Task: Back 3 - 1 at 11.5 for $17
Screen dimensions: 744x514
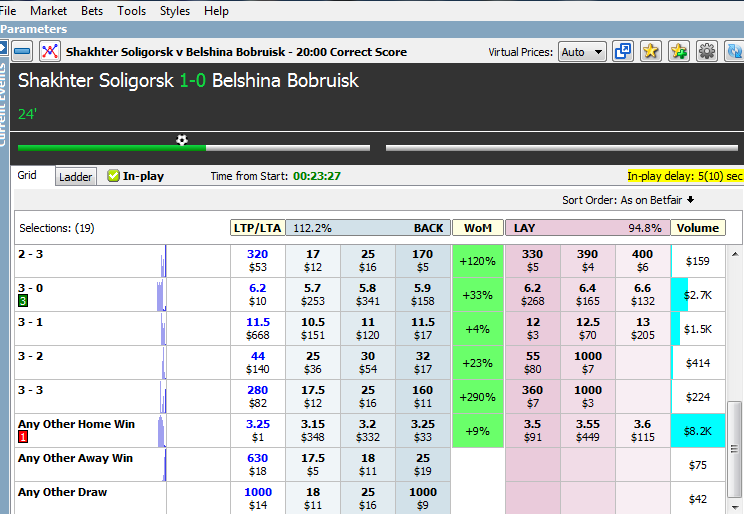Action: (423, 328)
